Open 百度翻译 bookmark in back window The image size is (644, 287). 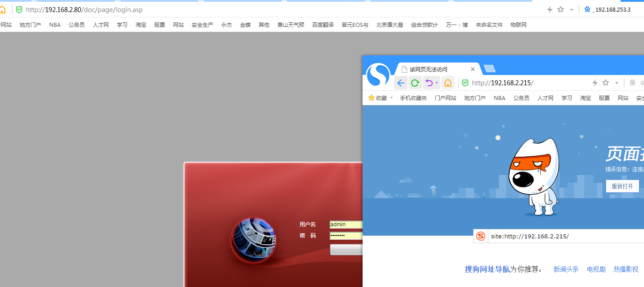[323, 25]
